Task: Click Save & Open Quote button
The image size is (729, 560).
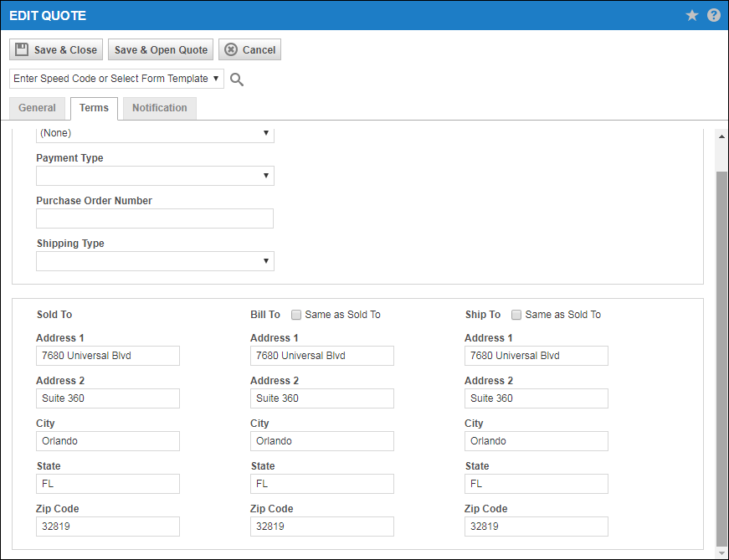Action: [161, 50]
